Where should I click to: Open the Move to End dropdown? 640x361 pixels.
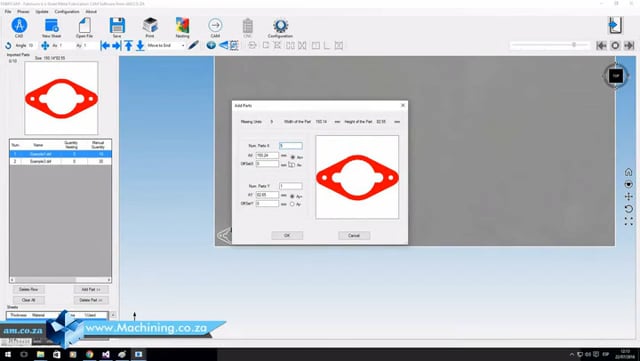coord(166,45)
